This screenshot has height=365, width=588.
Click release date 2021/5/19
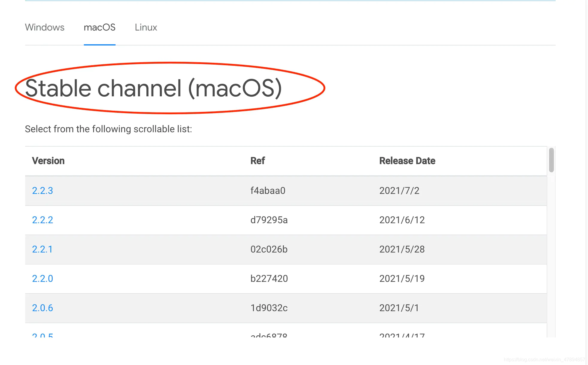click(x=402, y=279)
